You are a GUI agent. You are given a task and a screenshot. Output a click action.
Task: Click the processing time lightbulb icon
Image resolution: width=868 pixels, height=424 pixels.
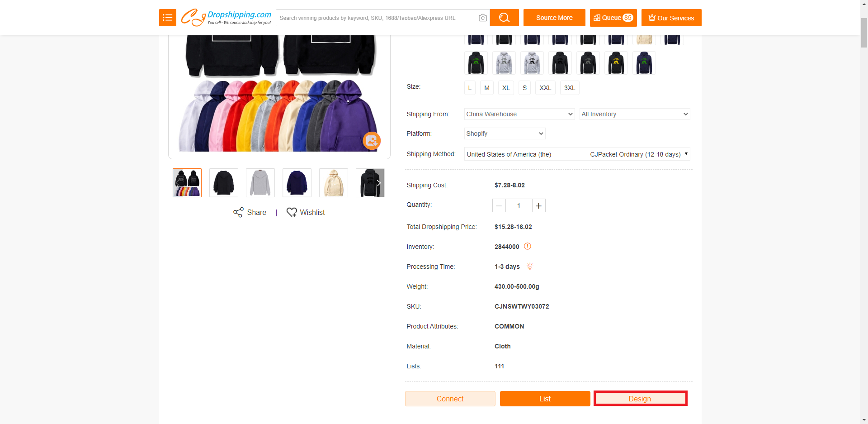pyautogui.click(x=530, y=267)
